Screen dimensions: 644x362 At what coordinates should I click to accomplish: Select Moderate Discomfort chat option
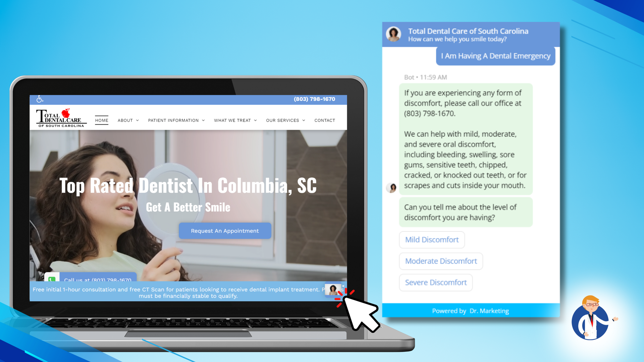(441, 260)
